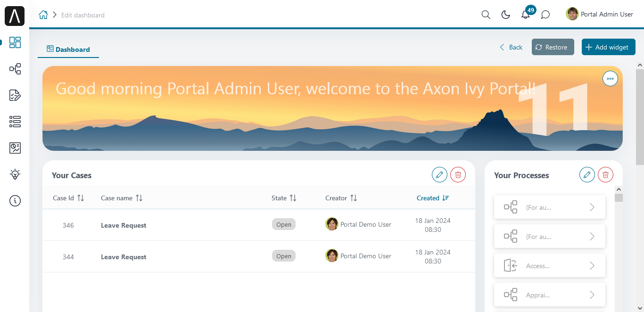Open the notifications bell
Viewport: 644px width, 312px height.
click(x=526, y=15)
